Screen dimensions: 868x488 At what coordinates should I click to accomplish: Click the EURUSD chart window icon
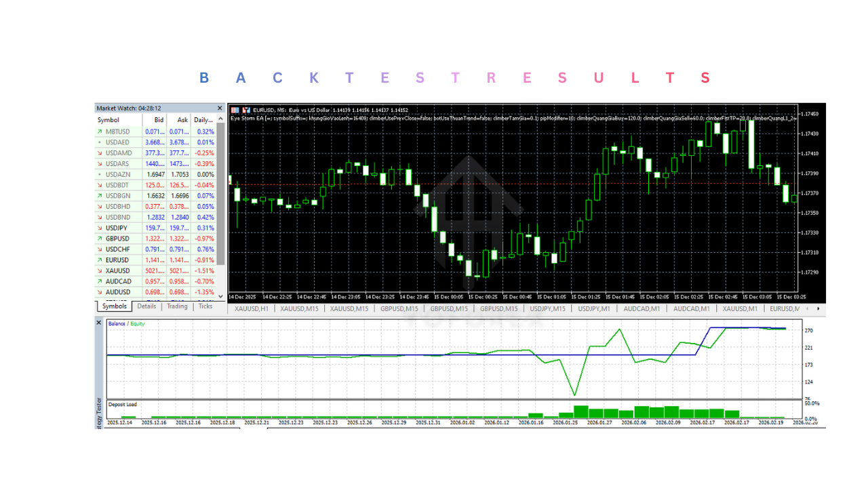[235, 110]
